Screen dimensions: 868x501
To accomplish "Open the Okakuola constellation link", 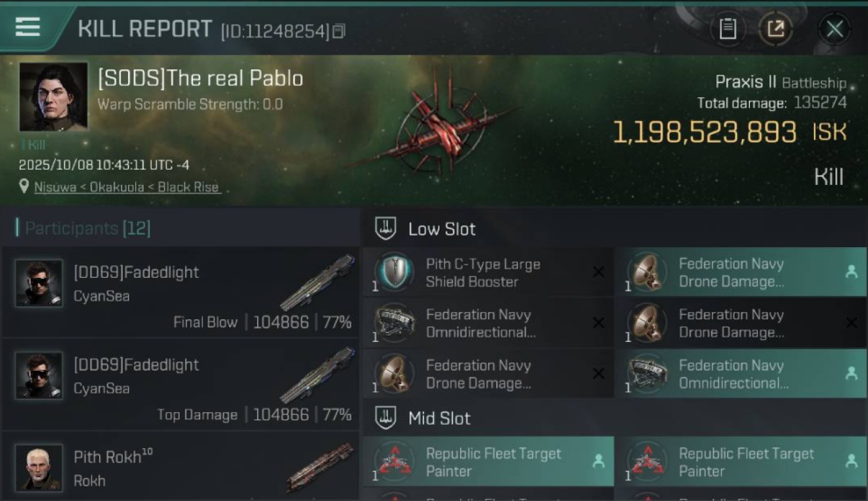I will click(116, 187).
